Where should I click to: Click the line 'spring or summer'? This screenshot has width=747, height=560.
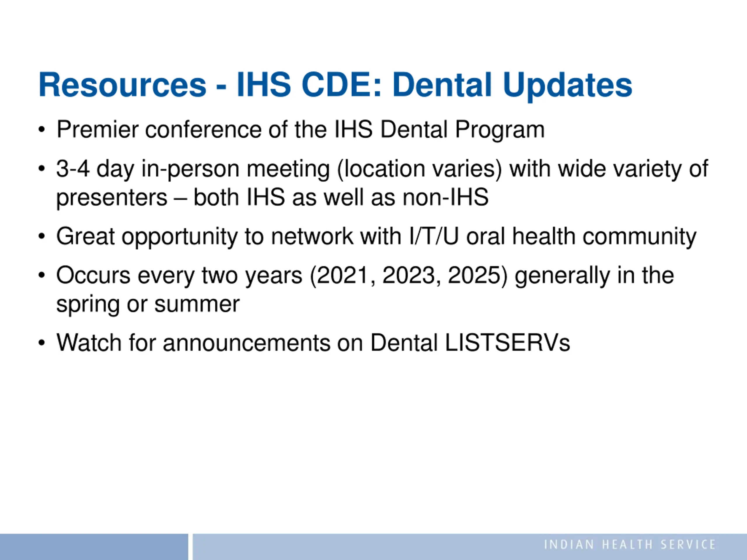click(148, 304)
